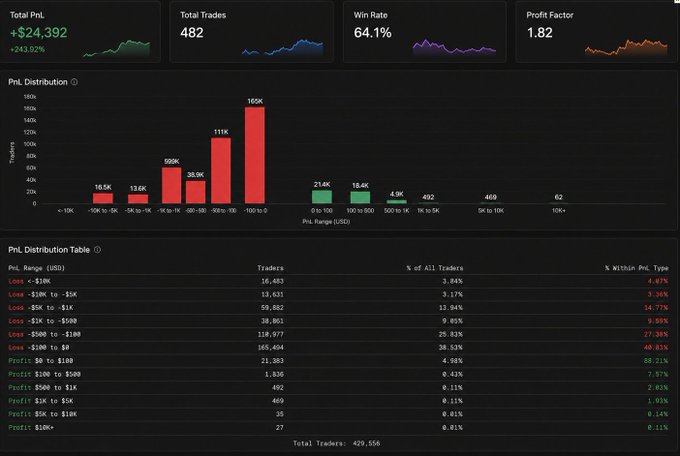This screenshot has height=456, width=680.
Task: Select the '5K to 10K' x-axis label
Action: (x=491, y=210)
